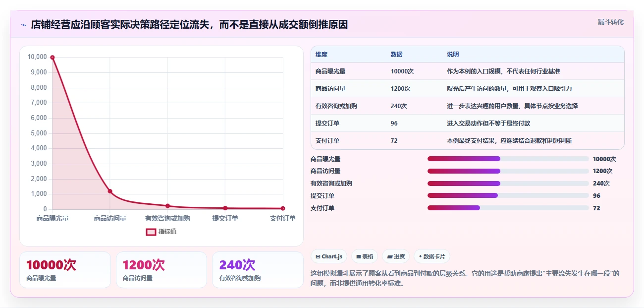Click 提交订单 in the table's dimension column
Screen dimensions: 644x308
[x=327, y=123]
